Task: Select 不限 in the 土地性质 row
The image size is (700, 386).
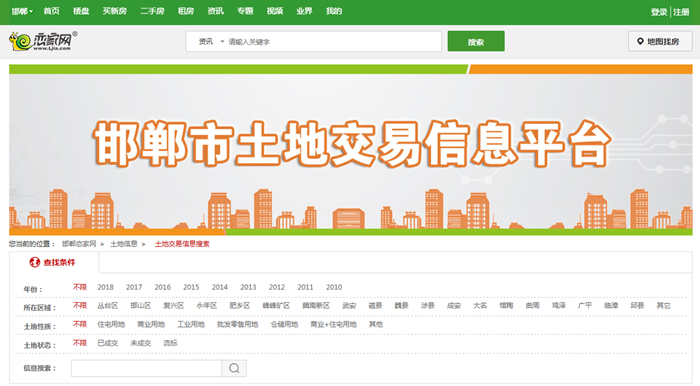Action: (x=80, y=324)
